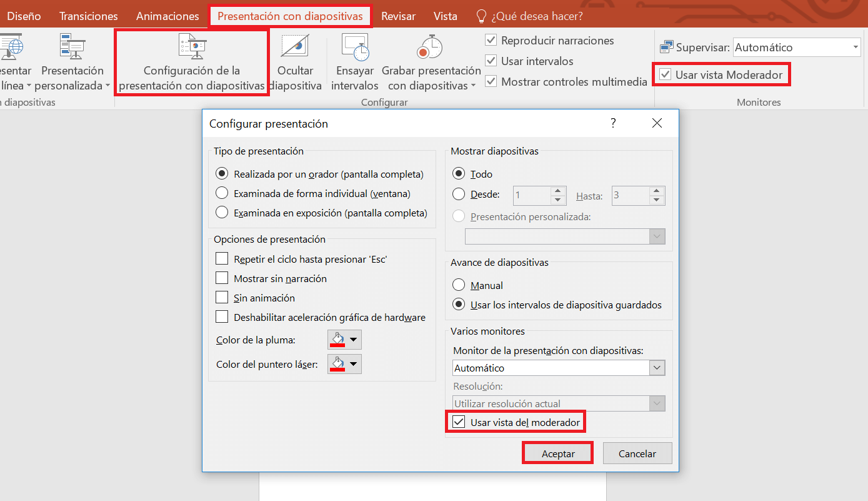868x501 pixels.
Task: Click the laser pointer color swatch
Action: click(x=337, y=364)
